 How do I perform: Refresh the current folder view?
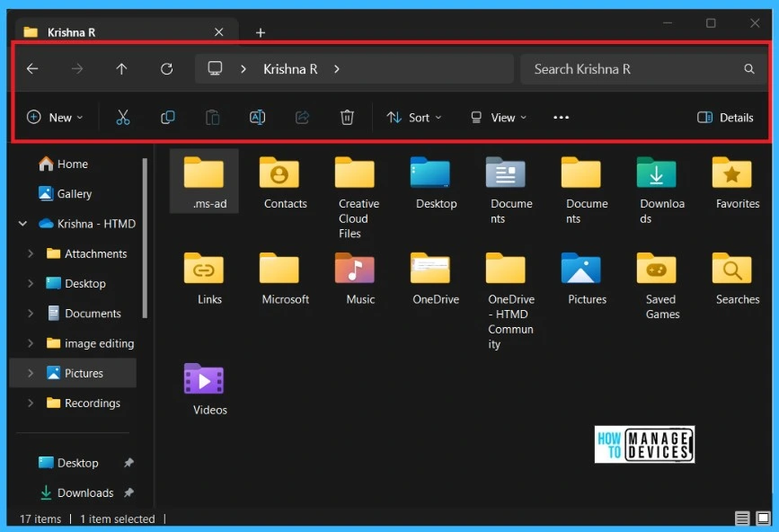coord(166,68)
